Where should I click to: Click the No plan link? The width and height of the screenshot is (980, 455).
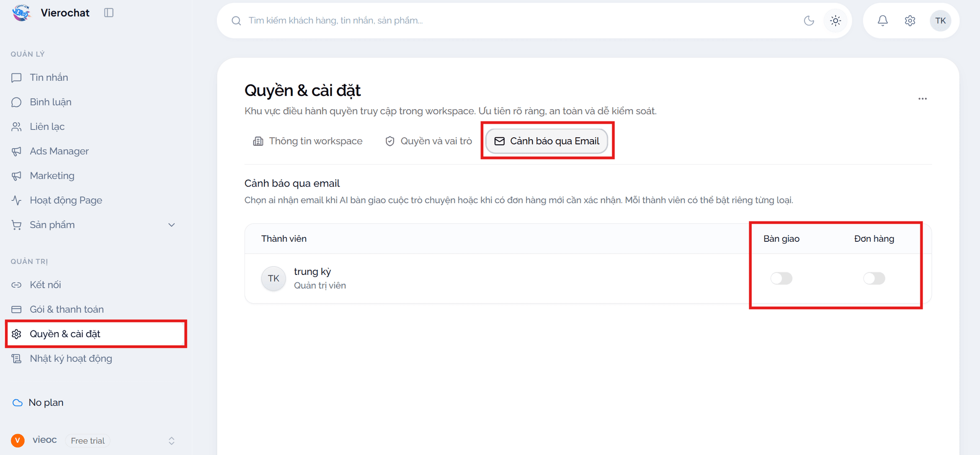46,402
